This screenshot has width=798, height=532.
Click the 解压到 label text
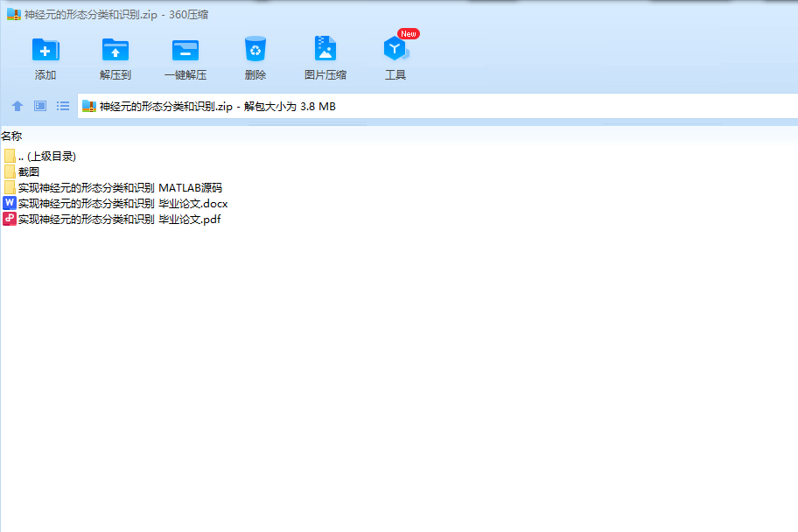click(115, 75)
